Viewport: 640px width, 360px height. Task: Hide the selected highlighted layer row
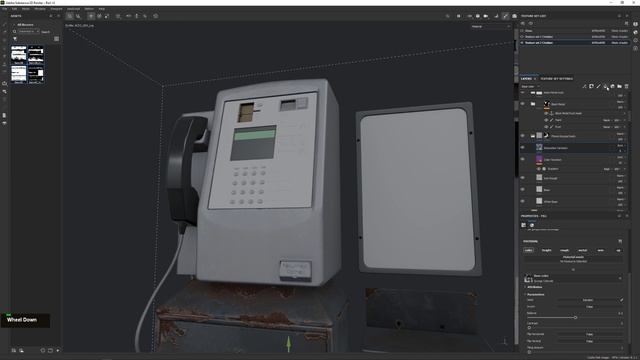pyautogui.click(x=522, y=148)
